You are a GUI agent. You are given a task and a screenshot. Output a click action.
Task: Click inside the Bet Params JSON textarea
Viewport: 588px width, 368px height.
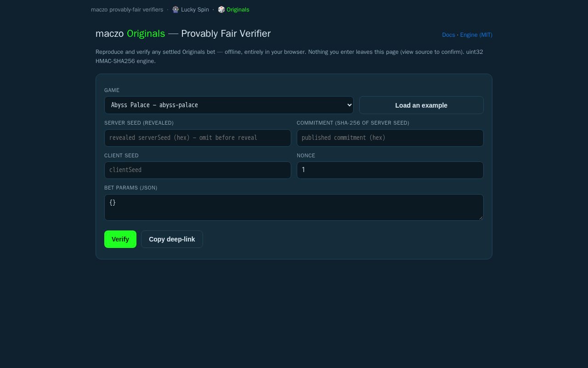point(294,207)
